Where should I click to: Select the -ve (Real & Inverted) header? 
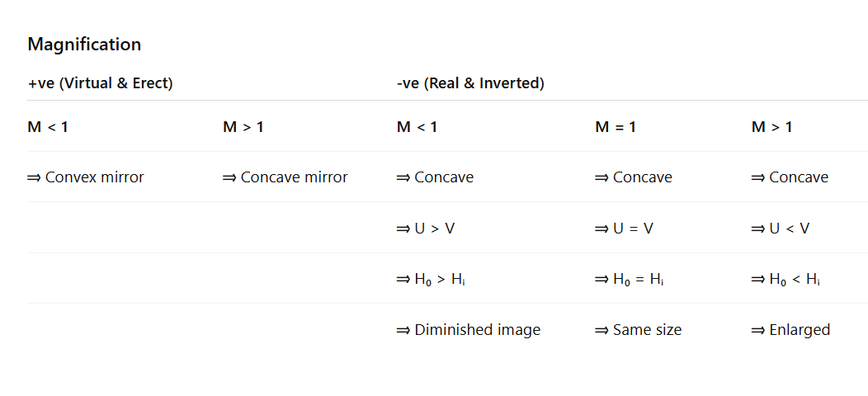[470, 83]
